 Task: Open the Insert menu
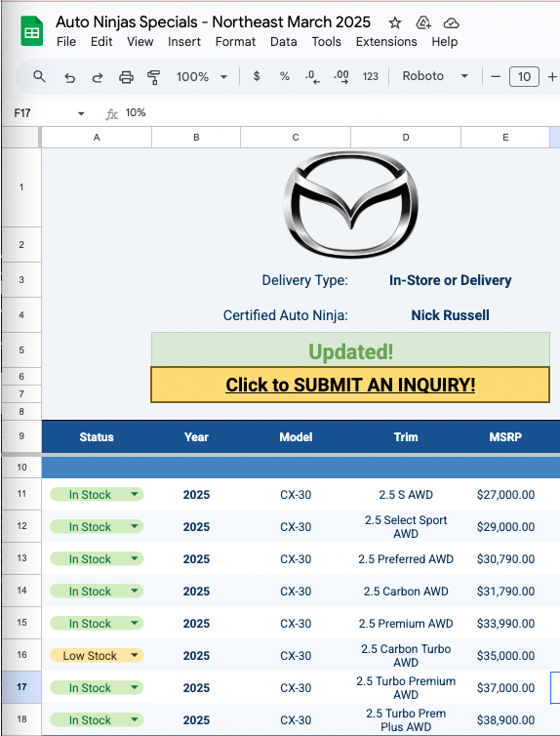click(x=184, y=42)
